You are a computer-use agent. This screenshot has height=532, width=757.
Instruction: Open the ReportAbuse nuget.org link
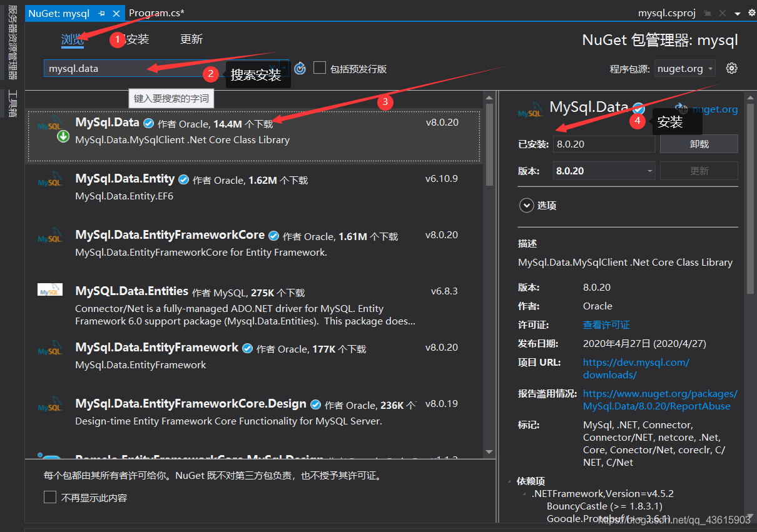(660, 399)
